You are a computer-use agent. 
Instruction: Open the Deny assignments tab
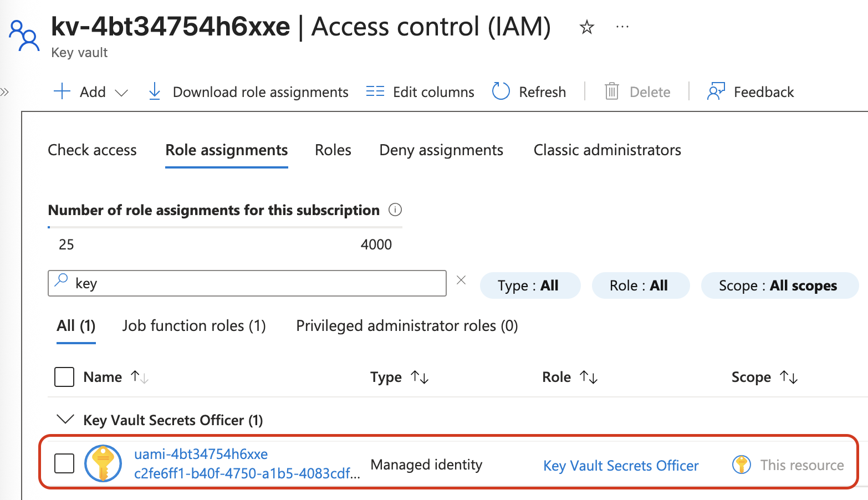tap(441, 150)
